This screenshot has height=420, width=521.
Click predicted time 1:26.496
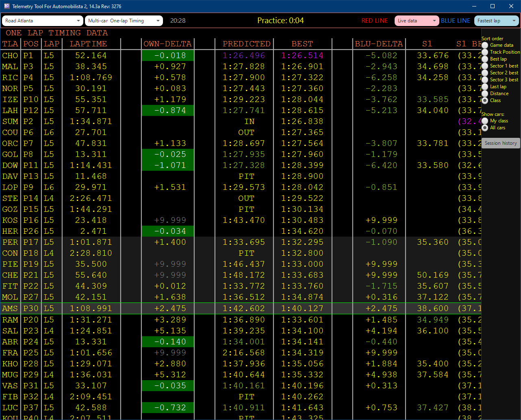tap(244, 56)
